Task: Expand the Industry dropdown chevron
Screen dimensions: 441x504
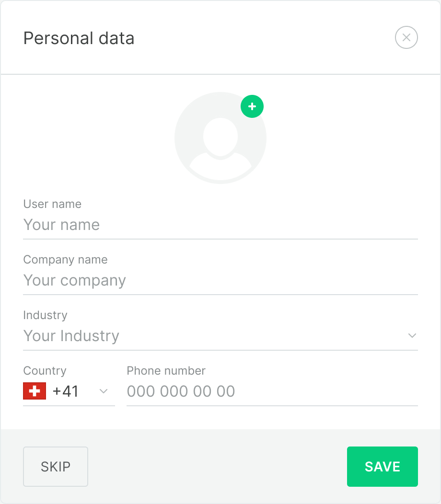Action: pos(412,336)
